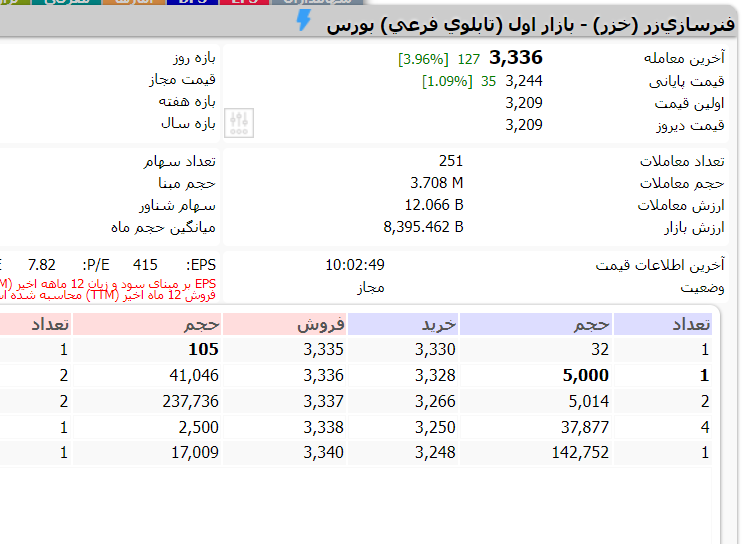Click the ارزش بازار label
Image resolution: width=752 pixels, height=544 pixels.
[x=694, y=228]
